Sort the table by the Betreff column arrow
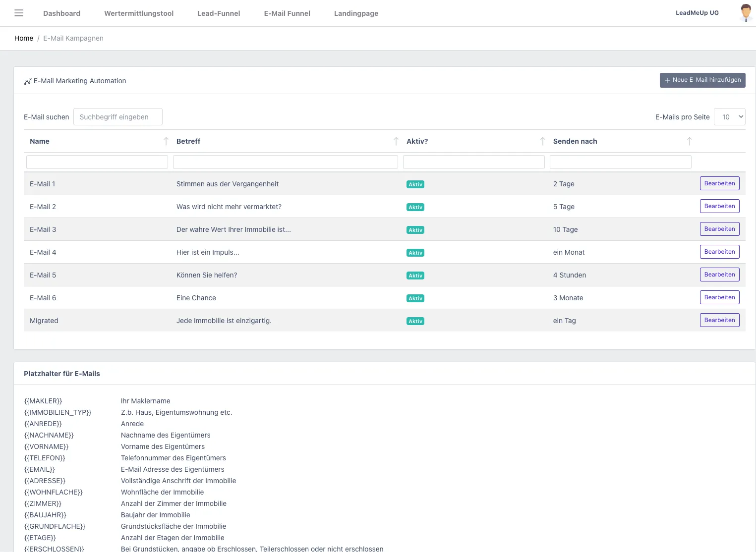This screenshot has height=552, width=756. tap(396, 141)
